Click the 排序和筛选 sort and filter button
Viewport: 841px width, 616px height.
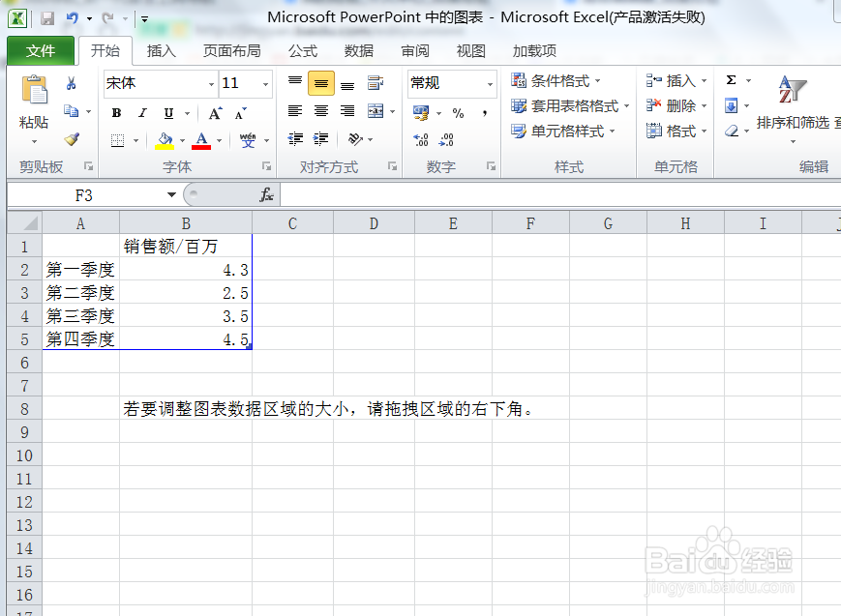(793, 109)
